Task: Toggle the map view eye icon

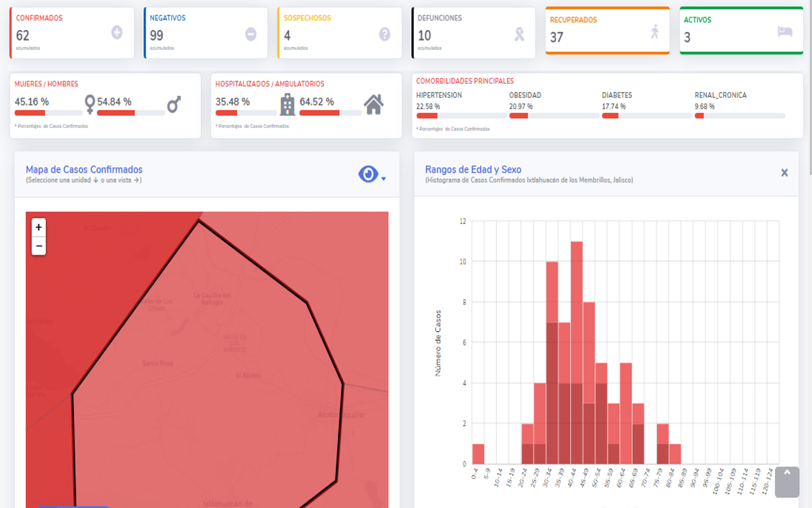Action: pos(368,174)
